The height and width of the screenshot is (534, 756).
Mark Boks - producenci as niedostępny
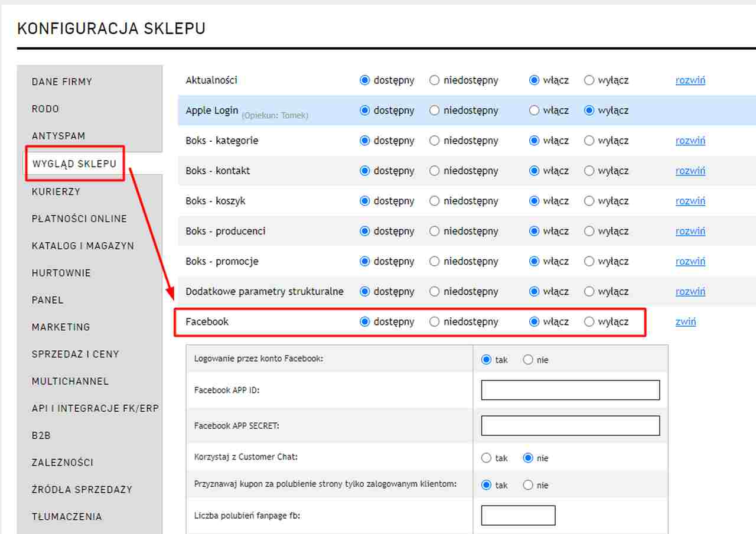pyautogui.click(x=435, y=231)
